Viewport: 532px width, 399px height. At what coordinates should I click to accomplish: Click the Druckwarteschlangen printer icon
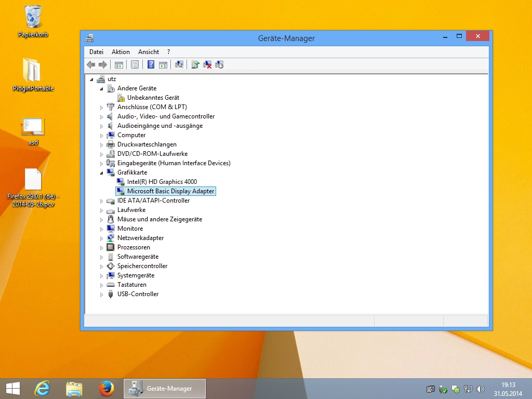(111, 144)
